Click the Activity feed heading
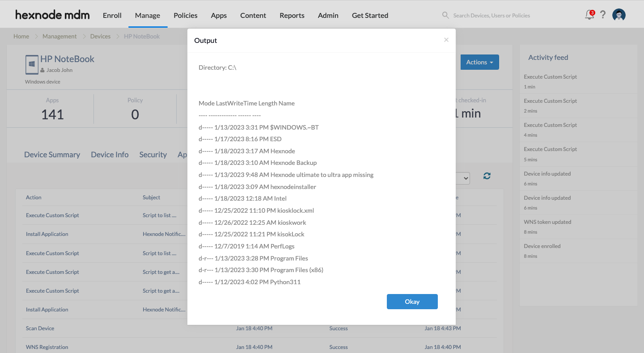 click(548, 57)
